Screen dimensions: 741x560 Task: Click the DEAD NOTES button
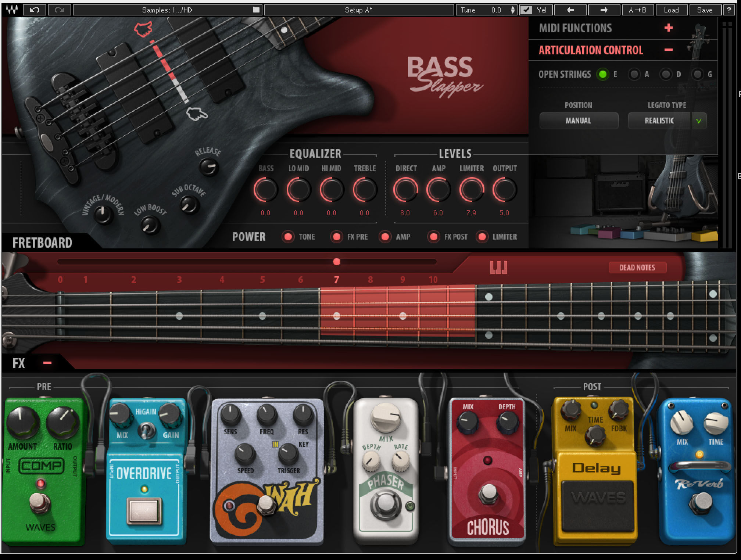coord(637,268)
